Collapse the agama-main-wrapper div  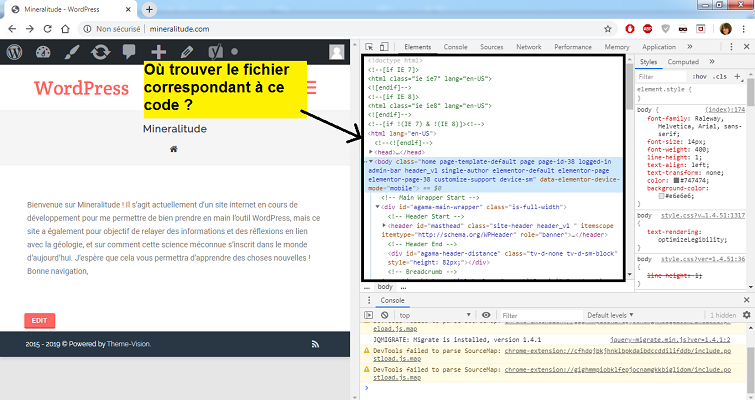[x=378, y=206]
